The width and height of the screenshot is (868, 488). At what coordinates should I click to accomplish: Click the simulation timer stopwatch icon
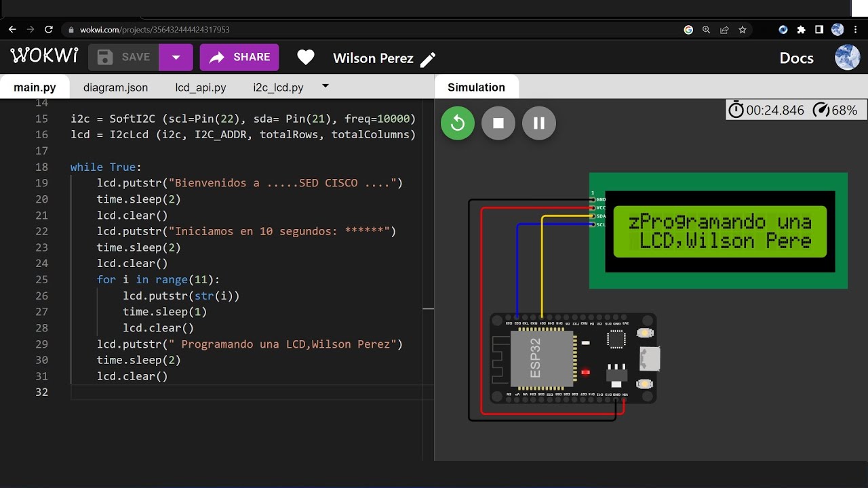point(736,110)
